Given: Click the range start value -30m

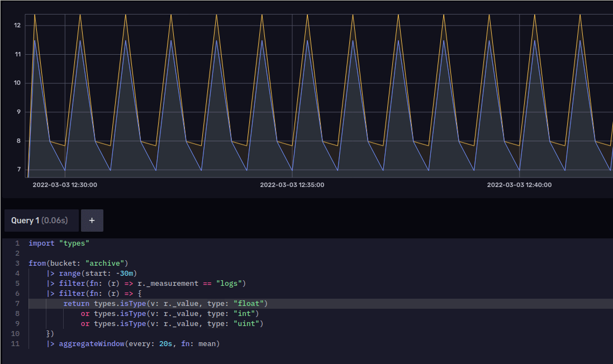Looking at the screenshot, I should coord(125,273).
